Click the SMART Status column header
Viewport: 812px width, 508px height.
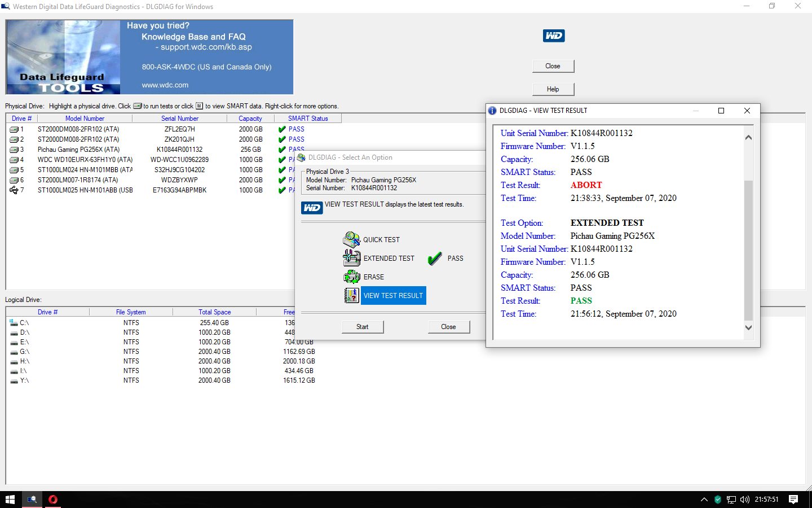point(308,119)
